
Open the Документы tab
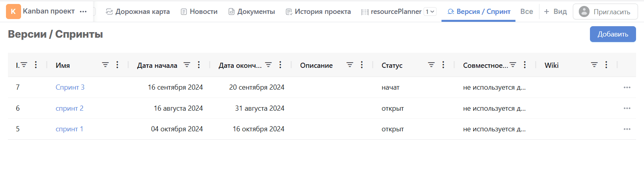(252, 12)
